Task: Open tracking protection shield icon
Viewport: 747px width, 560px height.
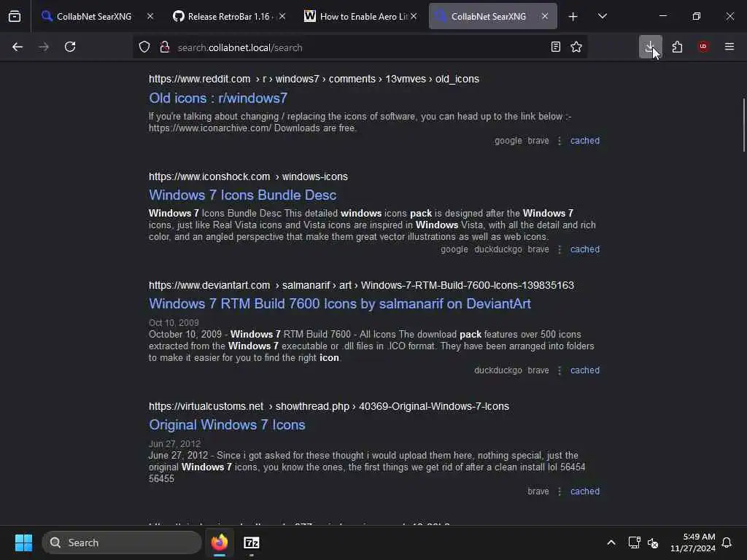Action: pos(144,47)
